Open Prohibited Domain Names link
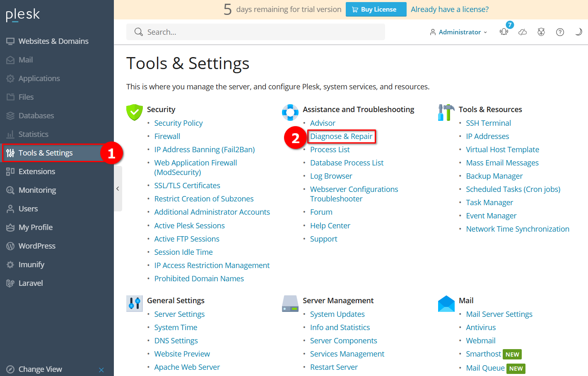 199,278
